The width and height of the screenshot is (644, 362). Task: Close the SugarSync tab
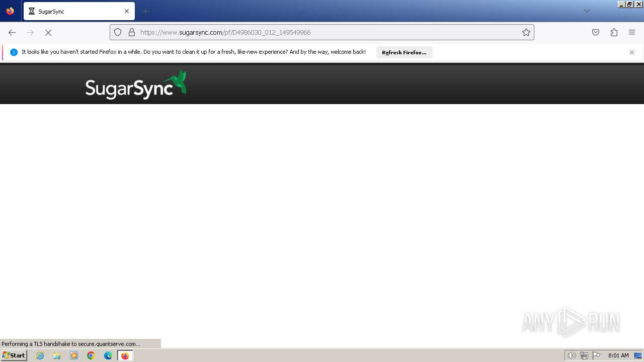127,11
